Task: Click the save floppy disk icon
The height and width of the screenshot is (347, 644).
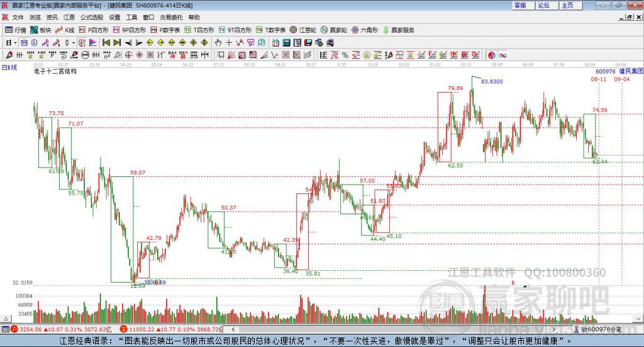Action: point(308,43)
